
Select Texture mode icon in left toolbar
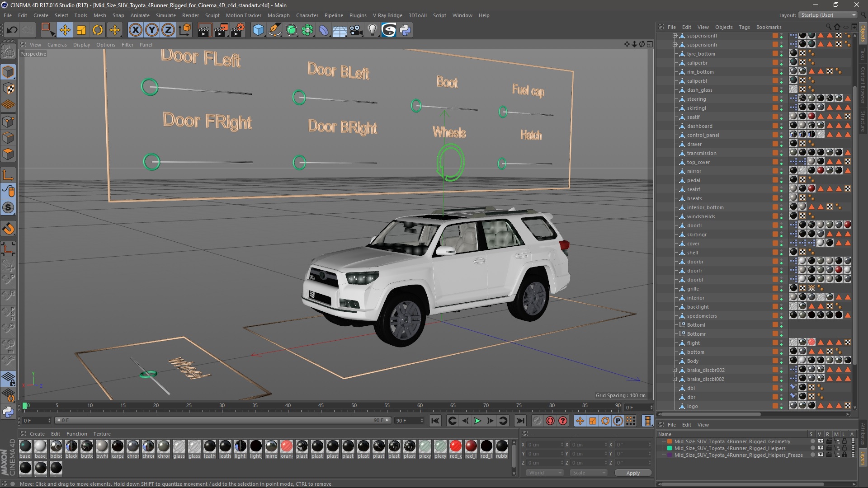click(8, 88)
